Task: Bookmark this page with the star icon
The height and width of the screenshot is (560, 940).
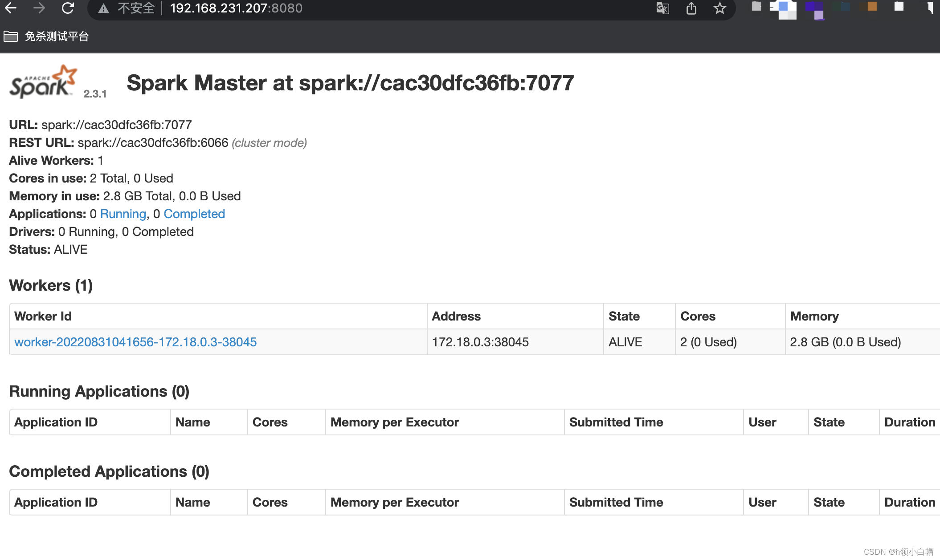Action: coord(719,8)
